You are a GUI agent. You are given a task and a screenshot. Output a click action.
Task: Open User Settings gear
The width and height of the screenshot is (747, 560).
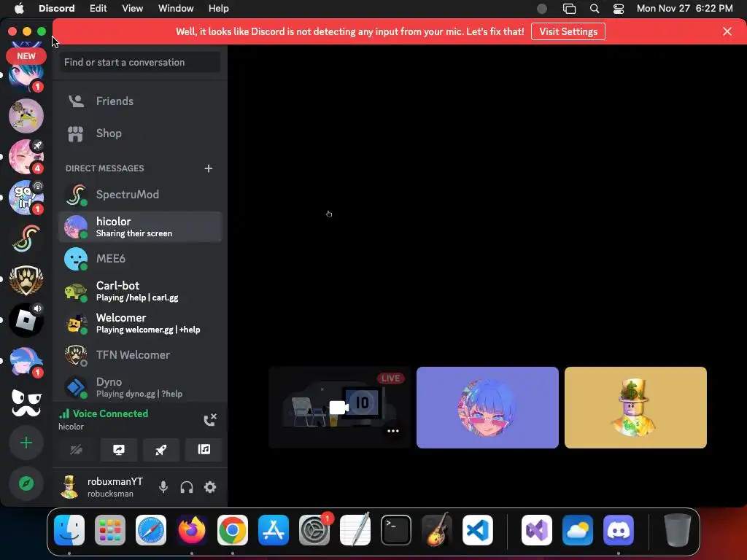pyautogui.click(x=210, y=487)
